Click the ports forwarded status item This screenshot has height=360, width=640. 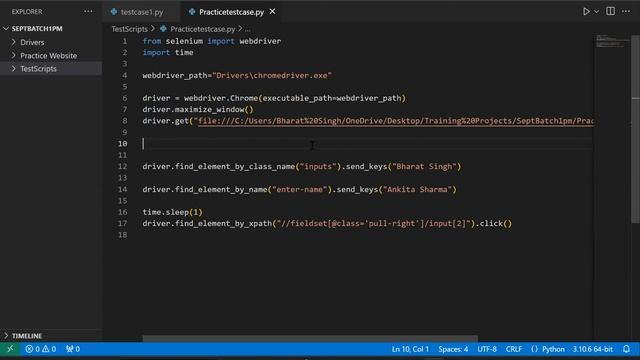73,349
